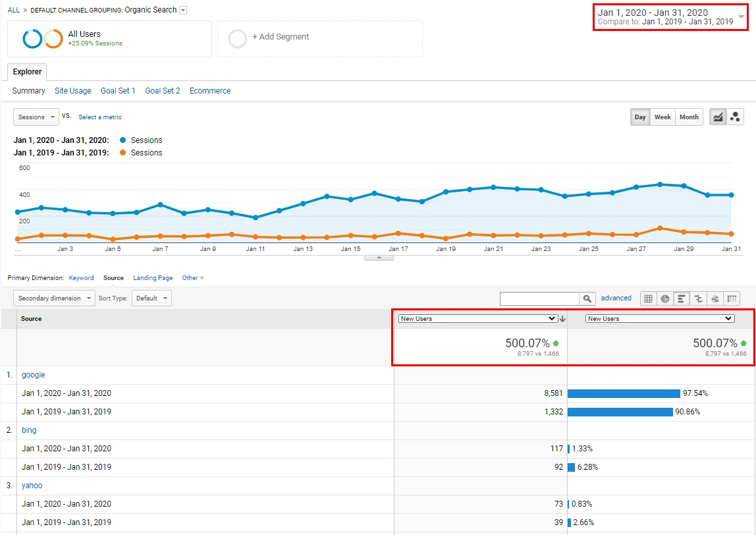Select the Performance bar chart view
The height and width of the screenshot is (535, 756).
(681, 298)
